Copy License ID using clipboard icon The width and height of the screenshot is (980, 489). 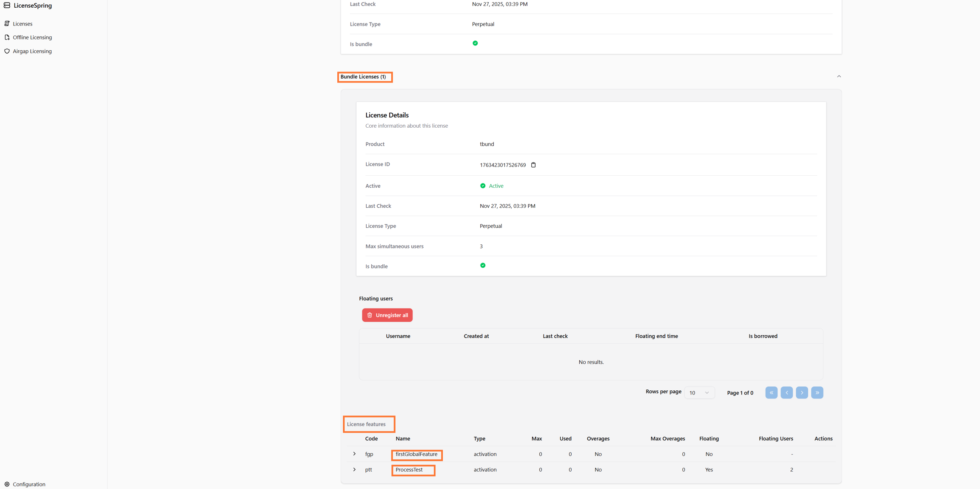coord(533,165)
